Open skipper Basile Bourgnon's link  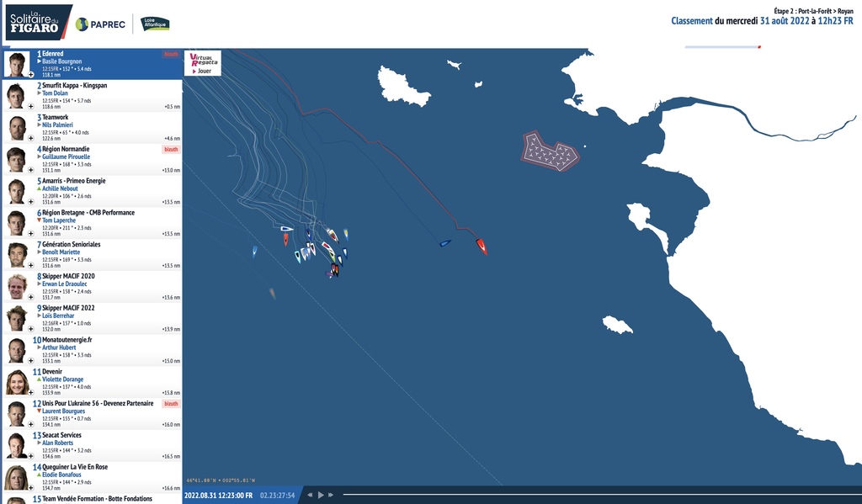(62, 61)
